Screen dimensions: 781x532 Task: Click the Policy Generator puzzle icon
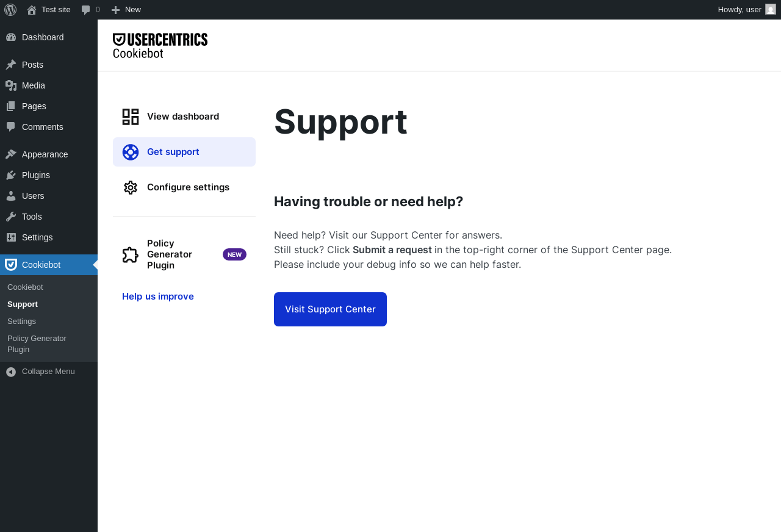(131, 254)
